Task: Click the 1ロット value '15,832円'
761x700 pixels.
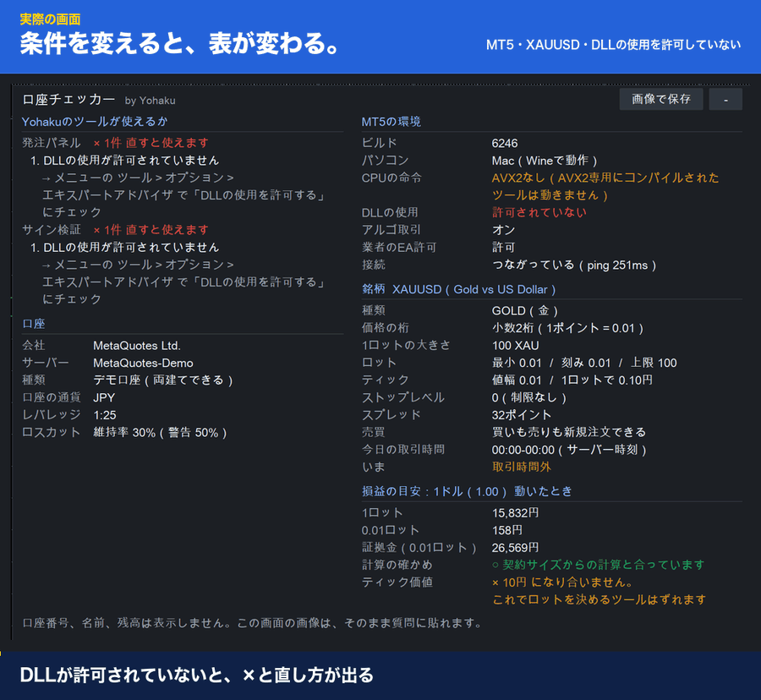Action: coord(516,513)
